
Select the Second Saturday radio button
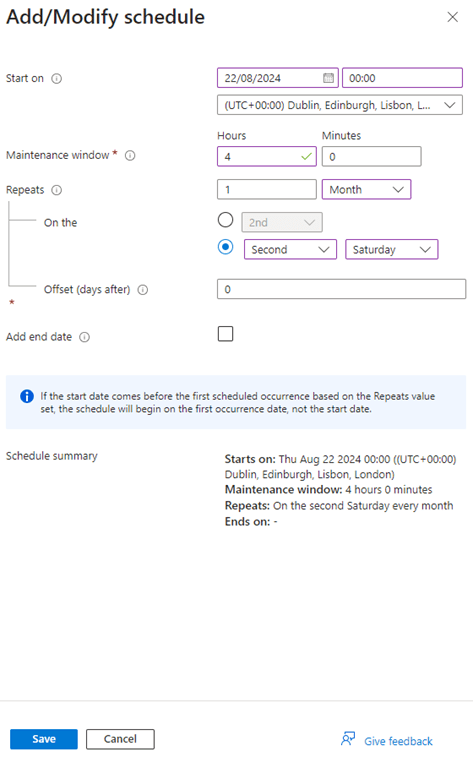point(225,247)
